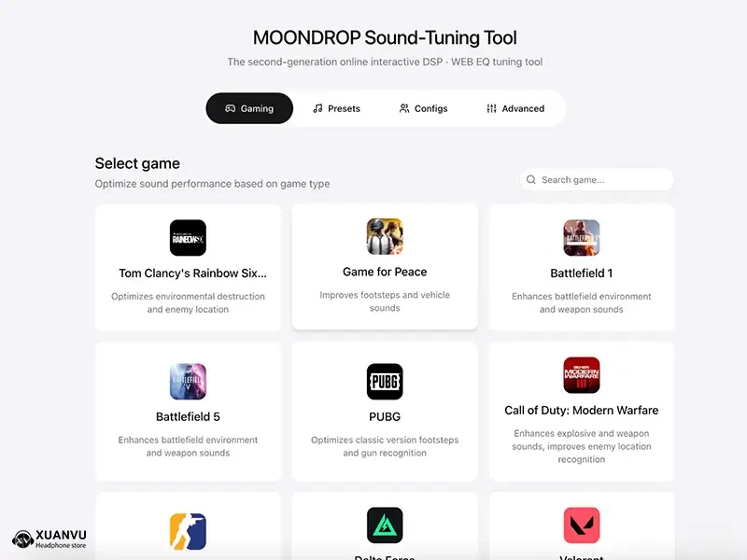Focus the Search game input field
The height and width of the screenshot is (560, 747).
[x=597, y=179]
